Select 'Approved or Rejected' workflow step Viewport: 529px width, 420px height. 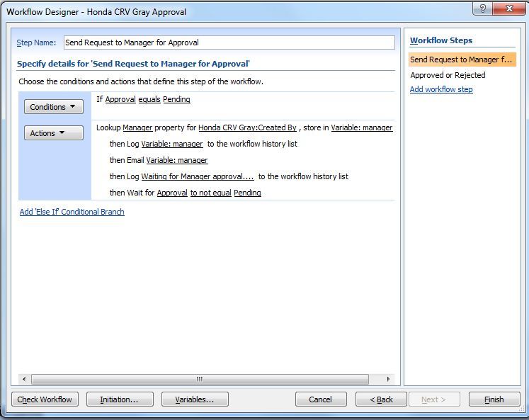pos(448,75)
